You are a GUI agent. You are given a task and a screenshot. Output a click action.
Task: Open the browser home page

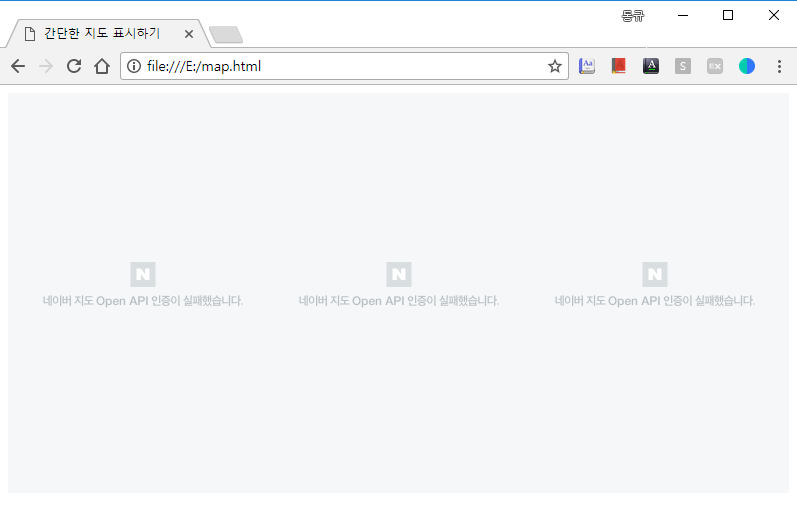pos(102,66)
